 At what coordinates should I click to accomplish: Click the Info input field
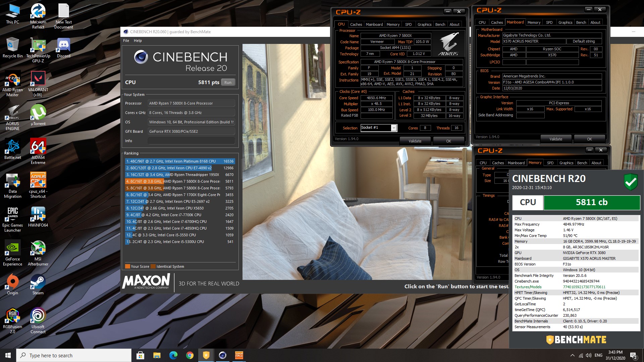(x=191, y=141)
